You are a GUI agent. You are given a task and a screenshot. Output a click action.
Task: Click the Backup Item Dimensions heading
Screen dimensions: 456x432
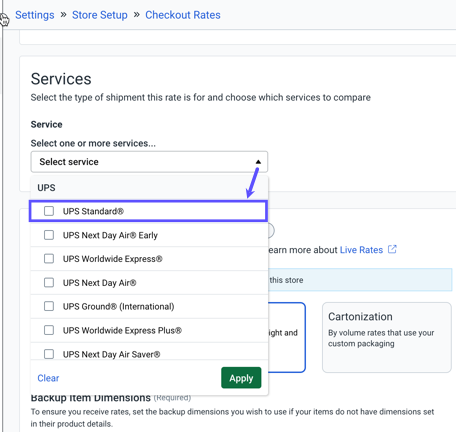(x=91, y=398)
